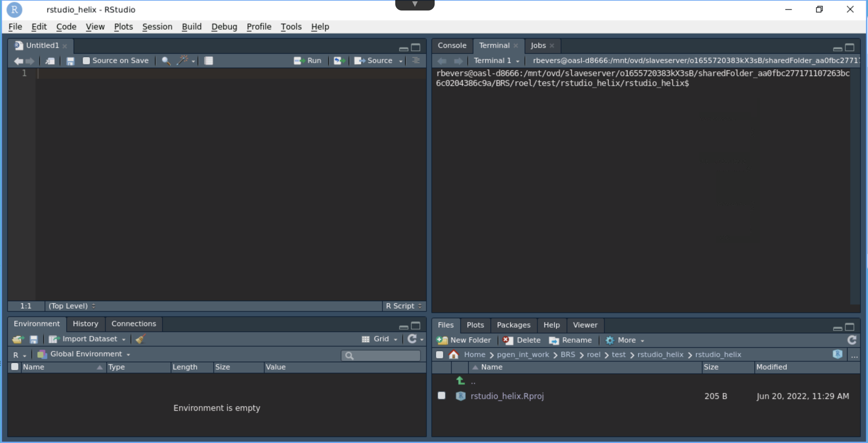Open find and replace in the editor toolbar
Image resolution: width=868 pixels, height=443 pixels.
click(165, 61)
